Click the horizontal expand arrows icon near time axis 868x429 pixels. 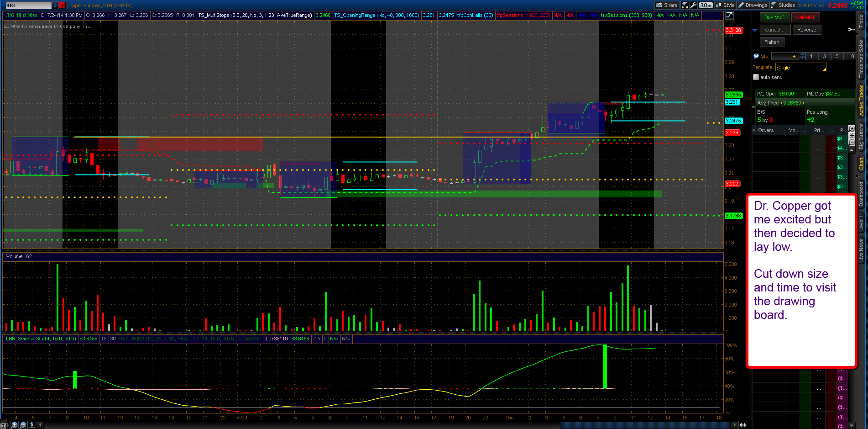[743, 425]
